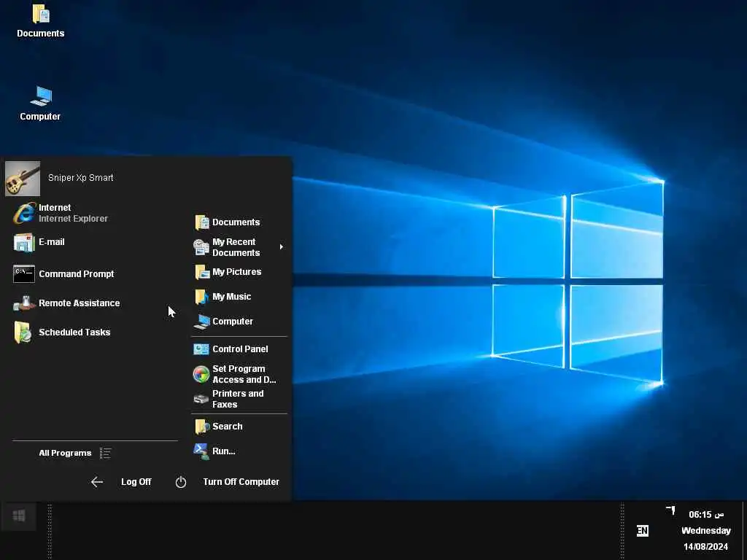
Task: Select Control Panel menu entry text
Action: pyautogui.click(x=240, y=349)
